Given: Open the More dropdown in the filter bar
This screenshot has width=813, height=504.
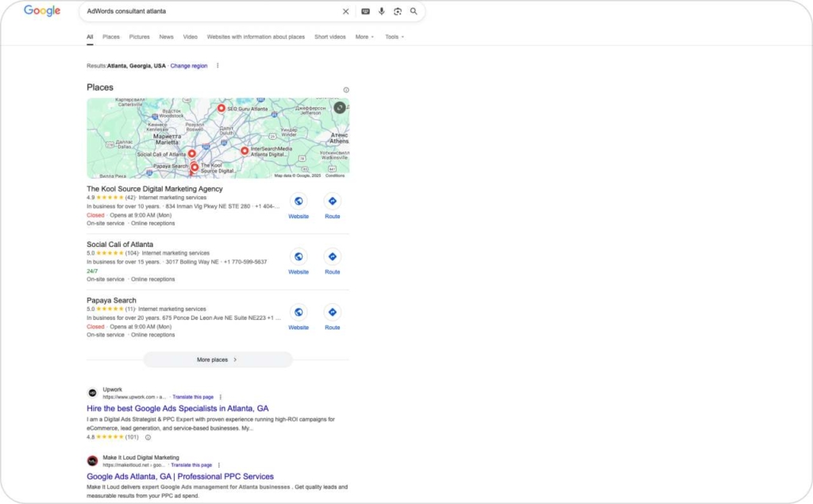Looking at the screenshot, I should 364,37.
